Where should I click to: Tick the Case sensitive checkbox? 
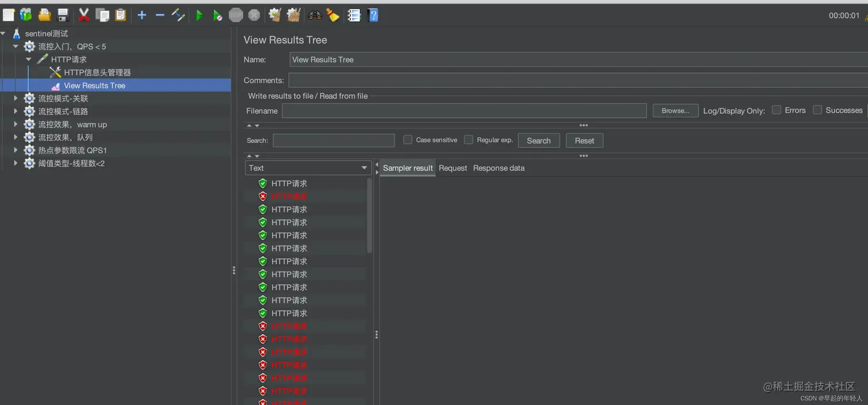408,140
